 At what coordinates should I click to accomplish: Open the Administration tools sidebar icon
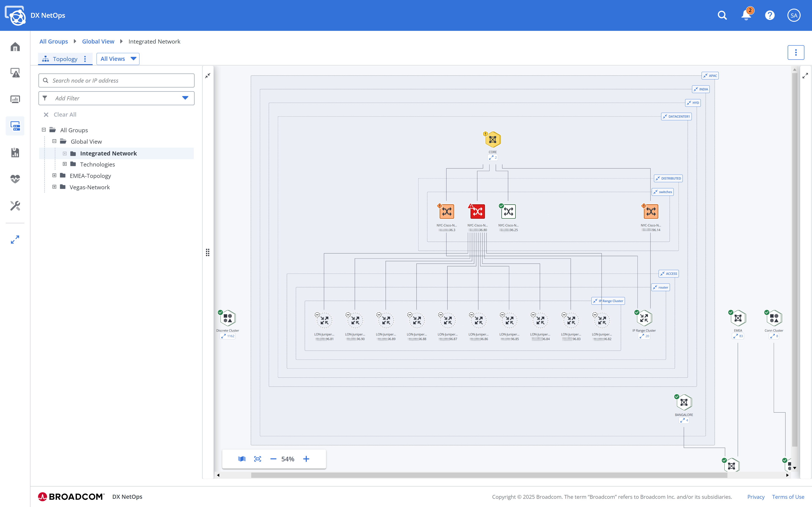15,206
